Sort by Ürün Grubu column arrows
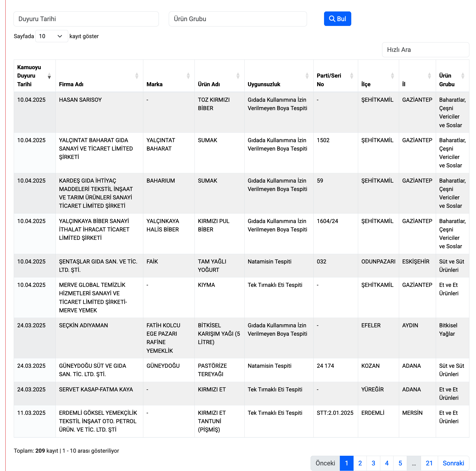Image resolution: width=476 pixels, height=471 pixels. click(463, 76)
